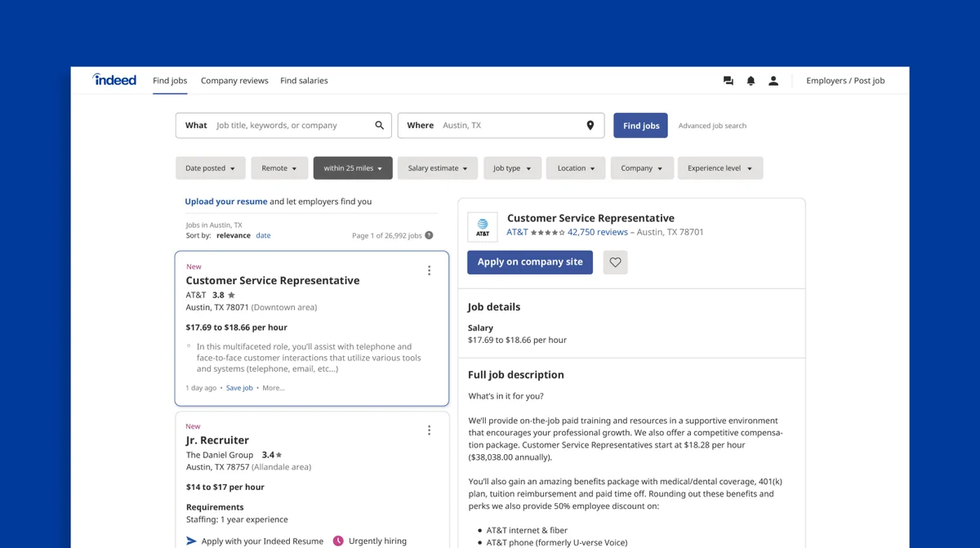
Task: Go to the Find jobs tab
Action: 170,81
